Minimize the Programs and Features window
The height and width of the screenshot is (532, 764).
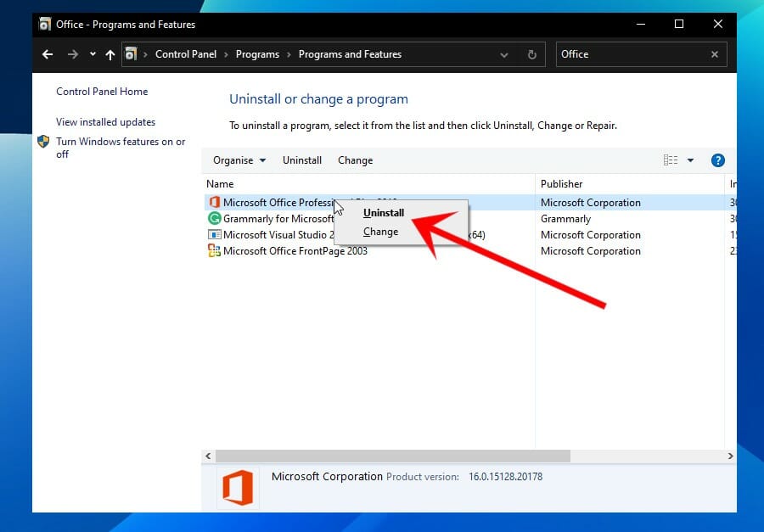[641, 24]
